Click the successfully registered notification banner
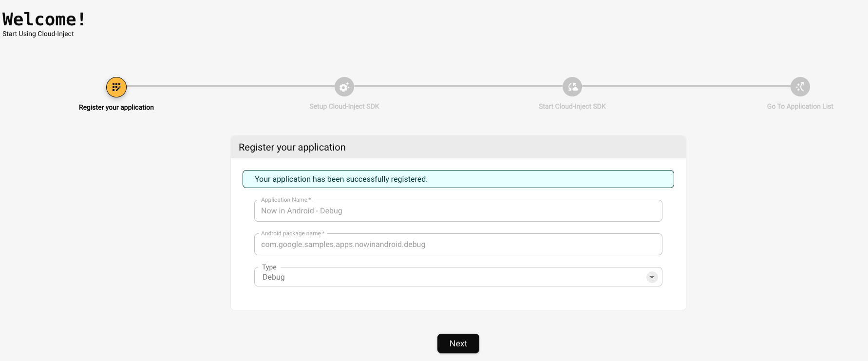 458,179
